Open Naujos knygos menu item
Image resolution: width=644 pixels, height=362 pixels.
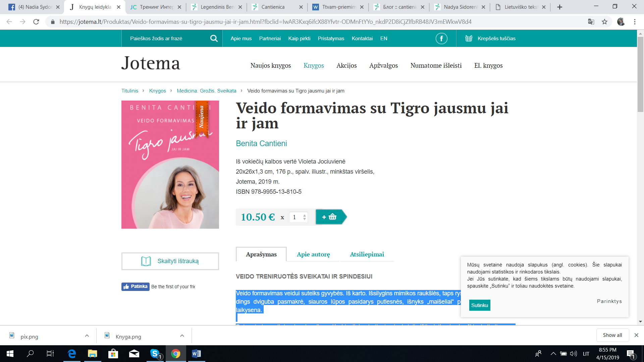(271, 66)
